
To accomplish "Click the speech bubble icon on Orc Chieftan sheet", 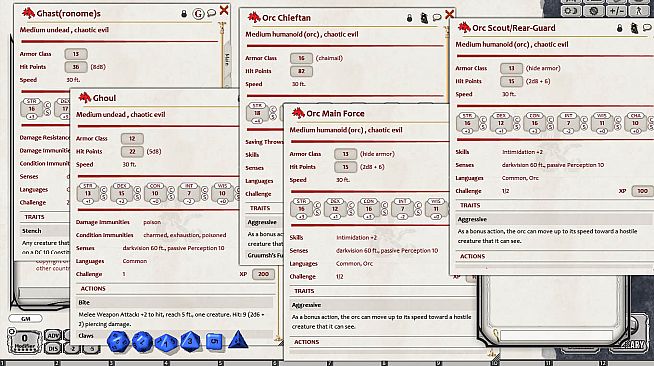I will [x=437, y=17].
